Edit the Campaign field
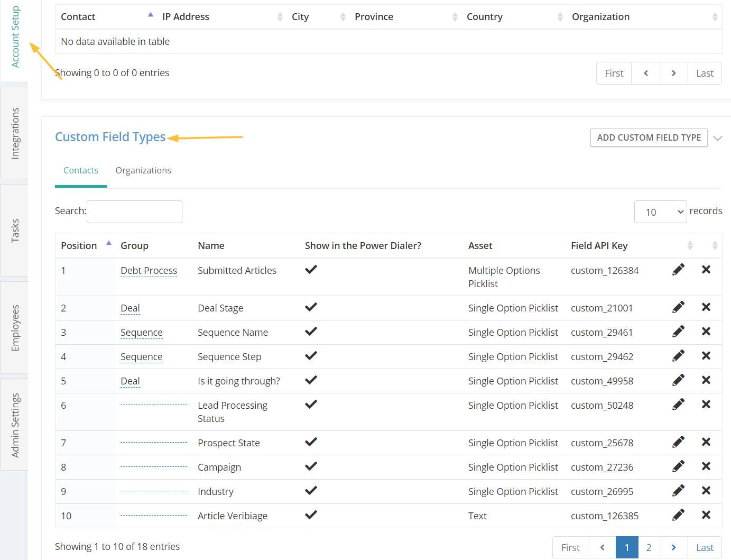 (678, 466)
